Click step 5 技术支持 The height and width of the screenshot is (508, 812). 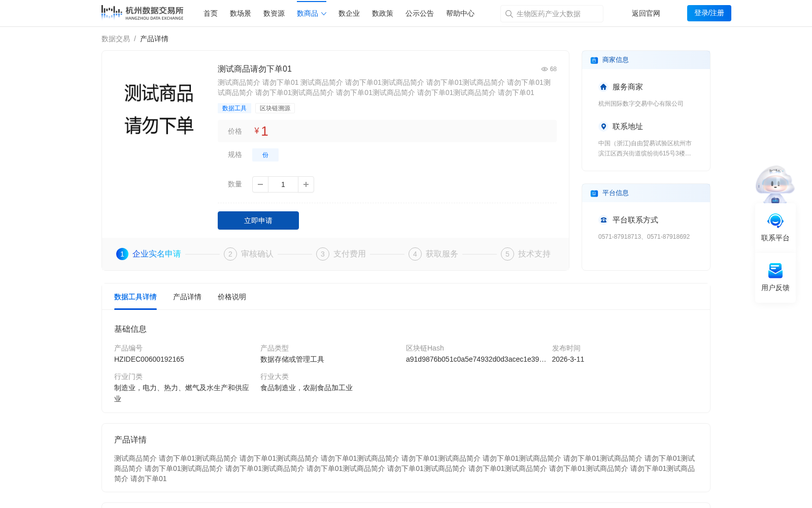pos(526,254)
